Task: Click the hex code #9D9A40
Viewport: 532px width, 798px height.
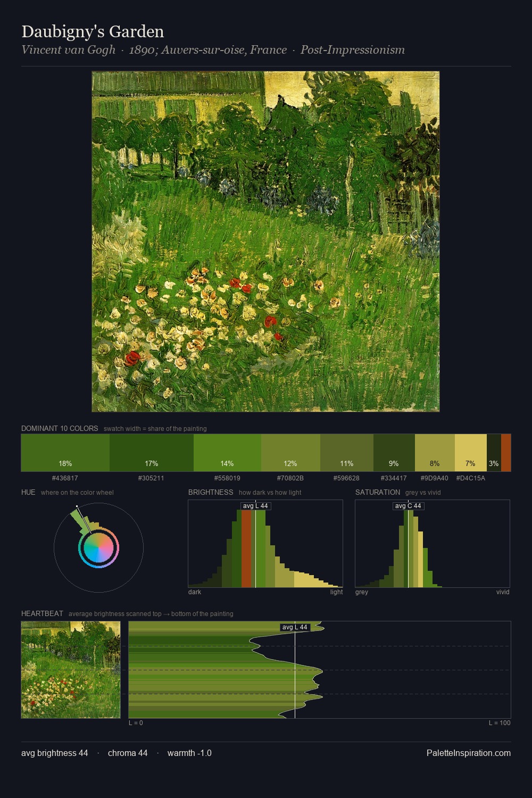Action: pyautogui.click(x=434, y=478)
